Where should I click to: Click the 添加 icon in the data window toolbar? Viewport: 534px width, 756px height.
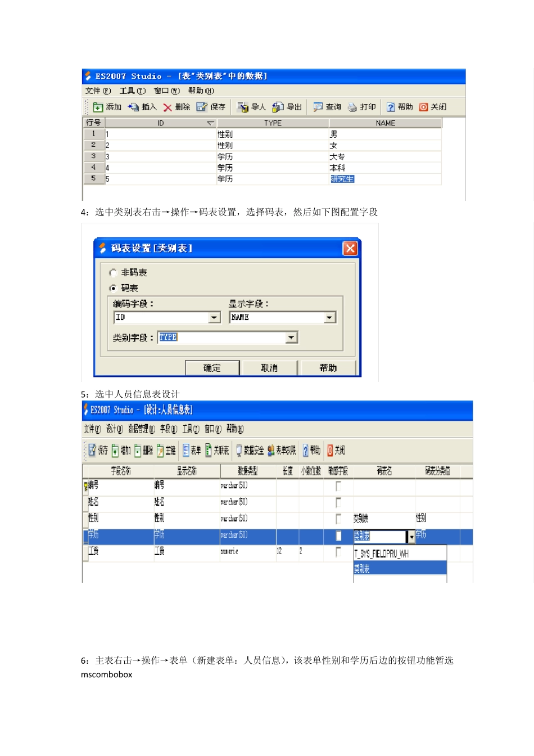click(x=98, y=107)
